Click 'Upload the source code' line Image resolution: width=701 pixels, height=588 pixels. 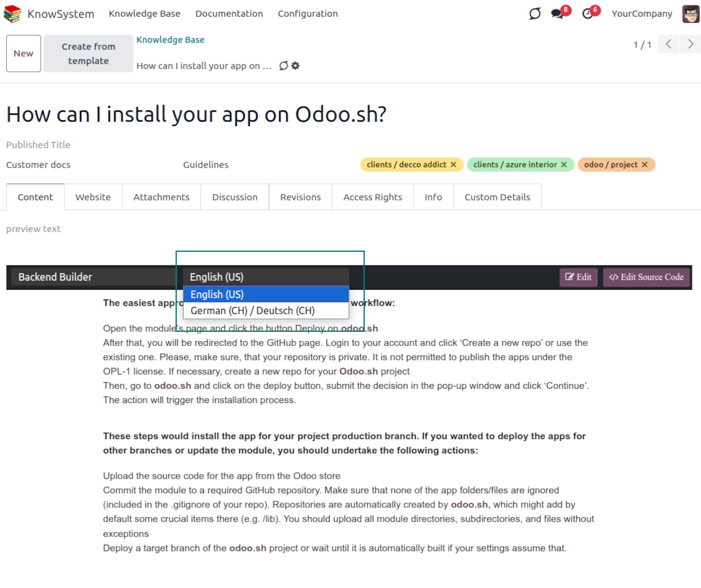221,476
